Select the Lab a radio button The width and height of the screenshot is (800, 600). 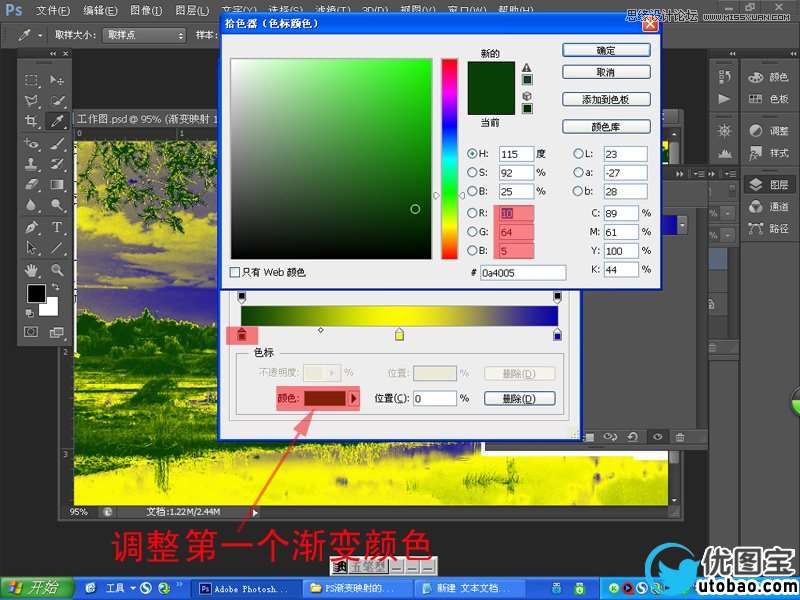[578, 172]
